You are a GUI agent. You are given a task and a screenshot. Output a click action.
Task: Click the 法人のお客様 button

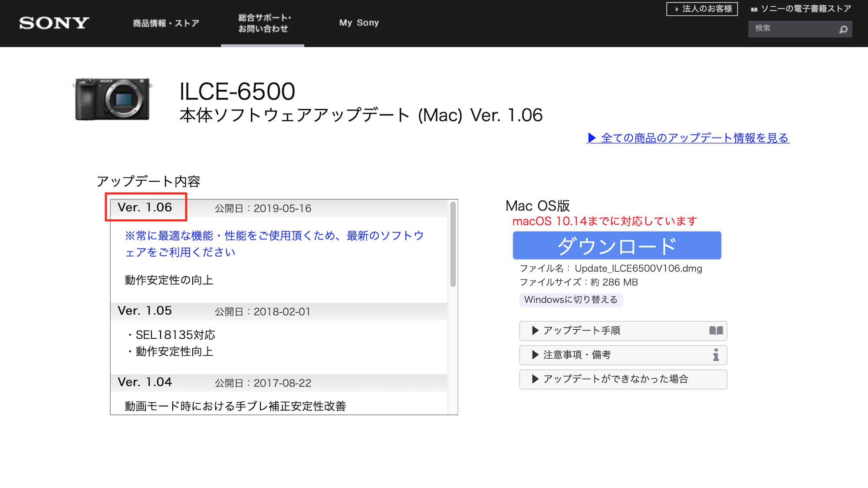click(702, 9)
